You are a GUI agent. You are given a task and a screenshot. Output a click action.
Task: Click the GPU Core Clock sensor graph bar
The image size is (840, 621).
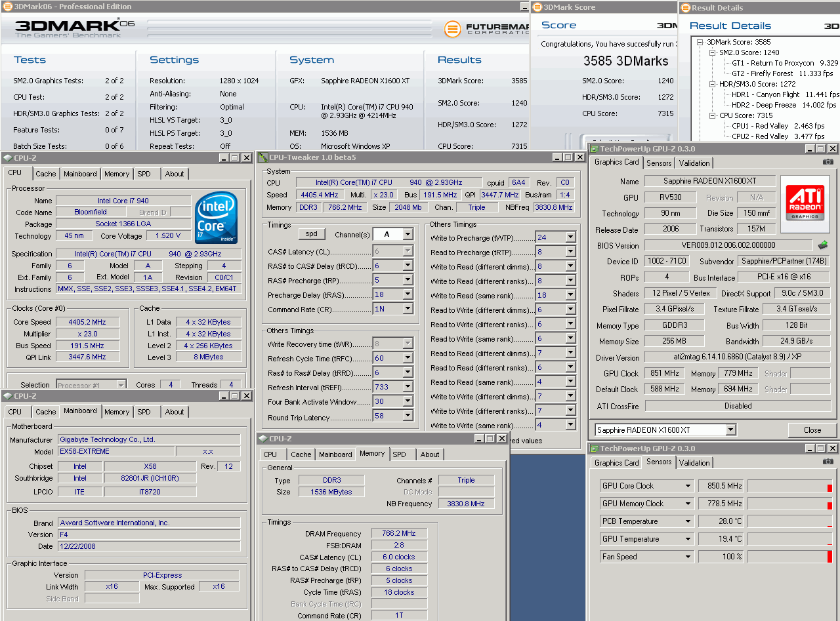coord(790,486)
